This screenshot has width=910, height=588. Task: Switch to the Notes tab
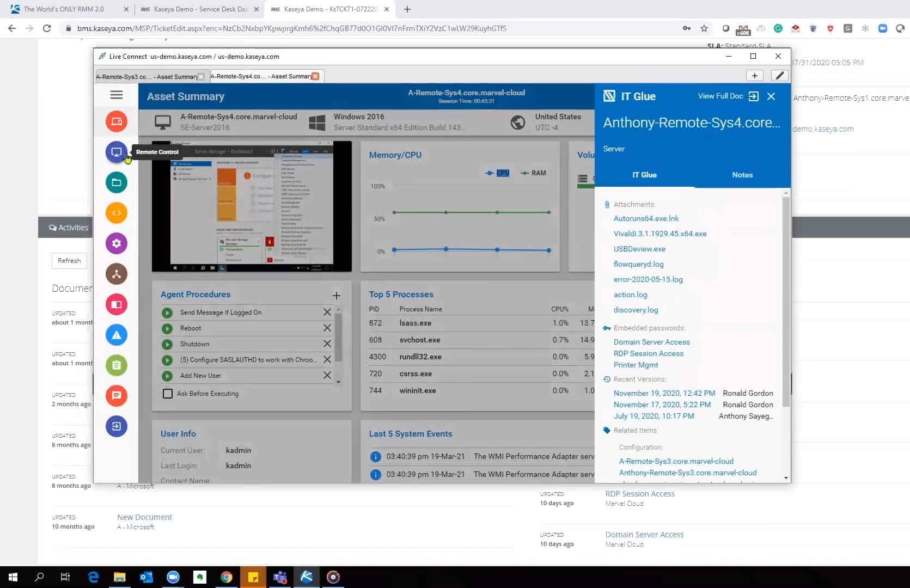(x=742, y=175)
